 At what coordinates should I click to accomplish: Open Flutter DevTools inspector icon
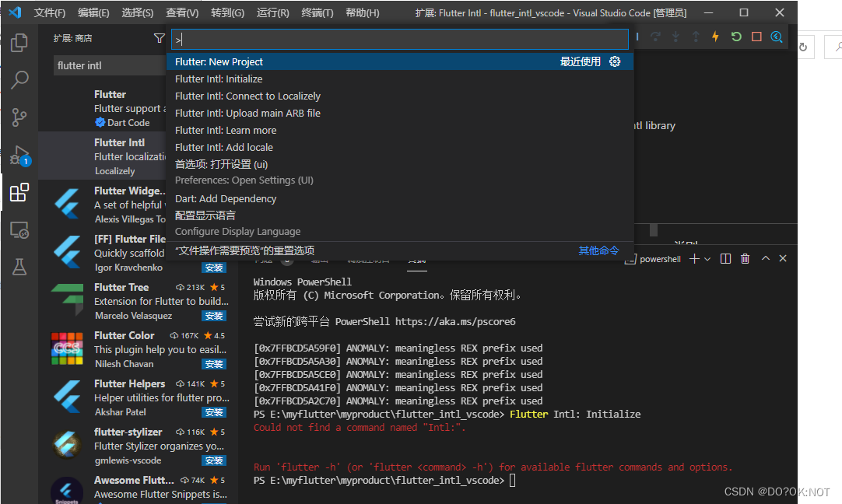[777, 37]
